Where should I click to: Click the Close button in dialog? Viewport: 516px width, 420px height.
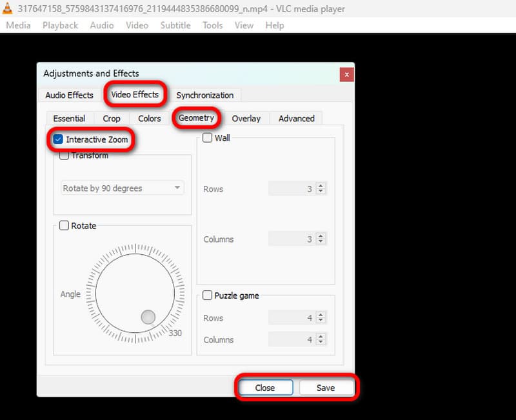(265, 388)
